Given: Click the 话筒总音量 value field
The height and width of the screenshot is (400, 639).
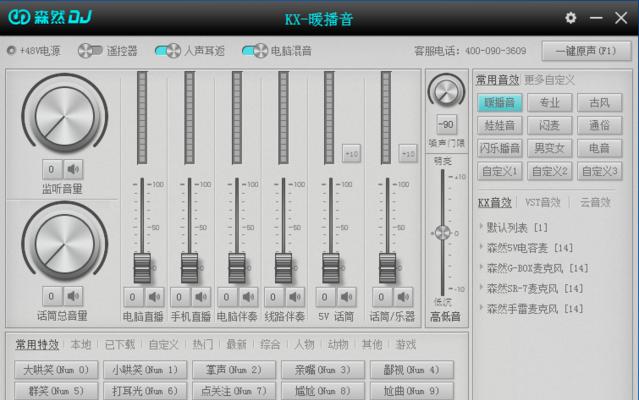Looking at the screenshot, I should tap(52, 296).
